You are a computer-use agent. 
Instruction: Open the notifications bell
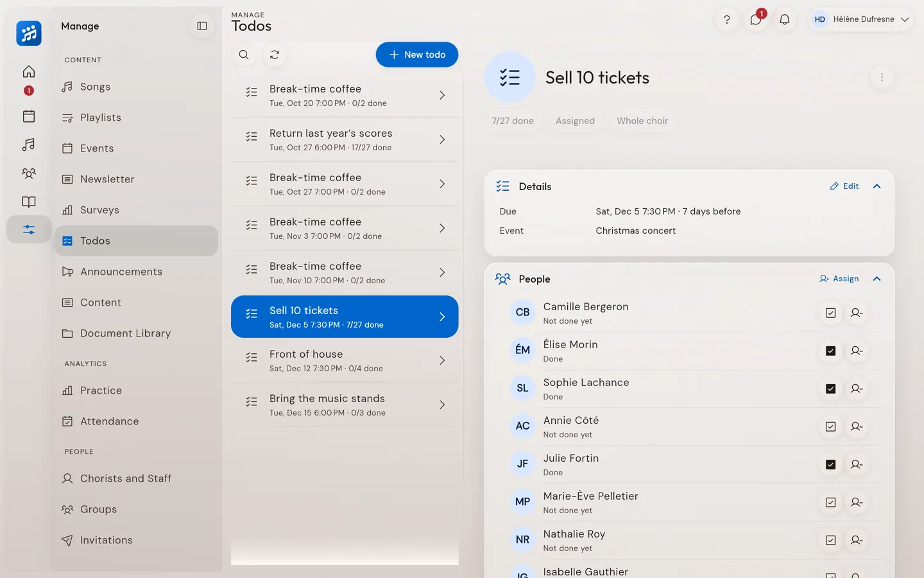pyautogui.click(x=784, y=19)
